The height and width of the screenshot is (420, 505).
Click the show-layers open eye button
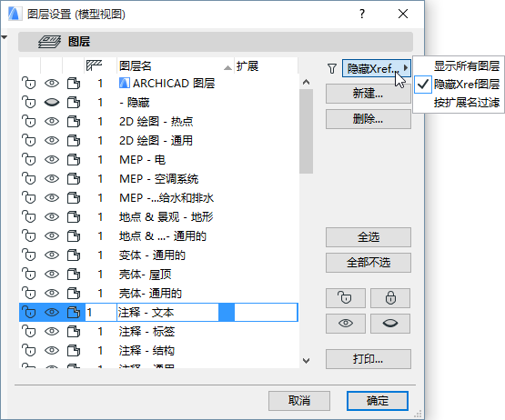pyautogui.click(x=346, y=324)
